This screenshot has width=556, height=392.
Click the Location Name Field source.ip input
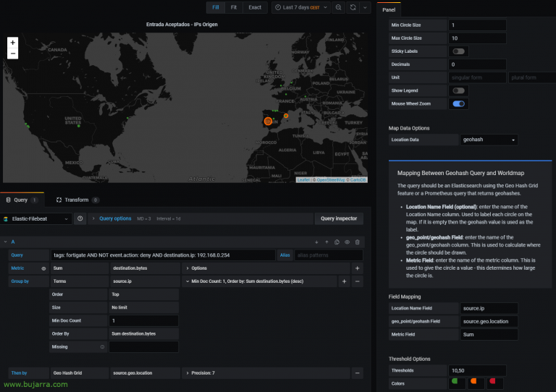tap(489, 308)
